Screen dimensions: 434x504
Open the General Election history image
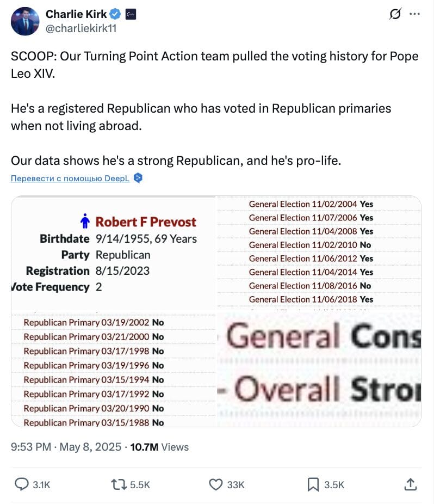319,254
